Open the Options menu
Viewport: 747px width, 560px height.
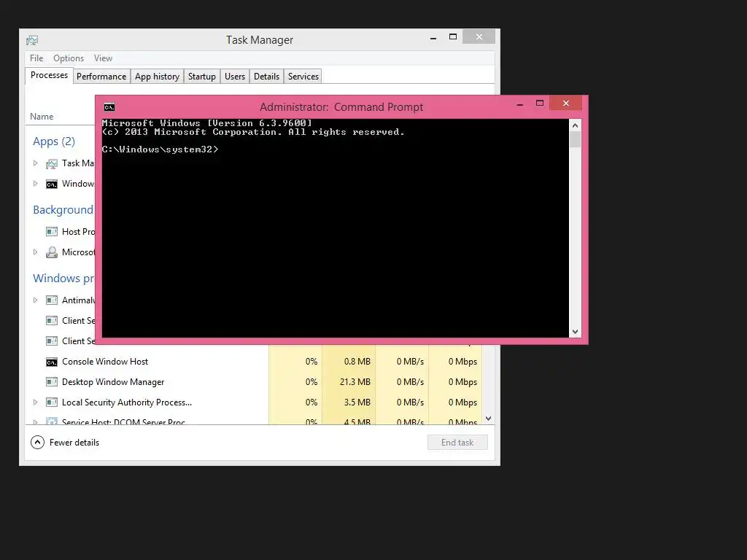tap(69, 58)
